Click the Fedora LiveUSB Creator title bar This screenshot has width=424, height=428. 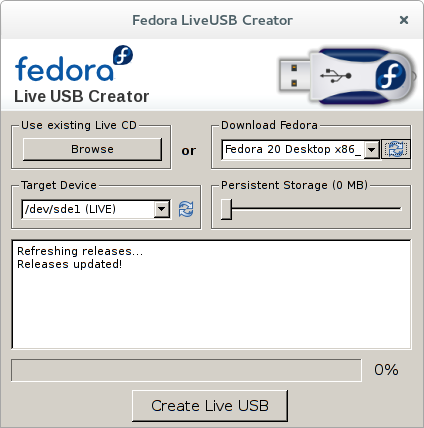tap(212, 20)
